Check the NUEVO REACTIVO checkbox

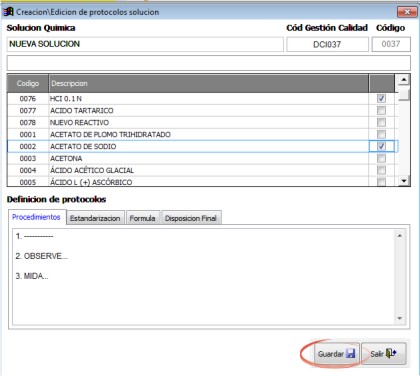point(381,122)
